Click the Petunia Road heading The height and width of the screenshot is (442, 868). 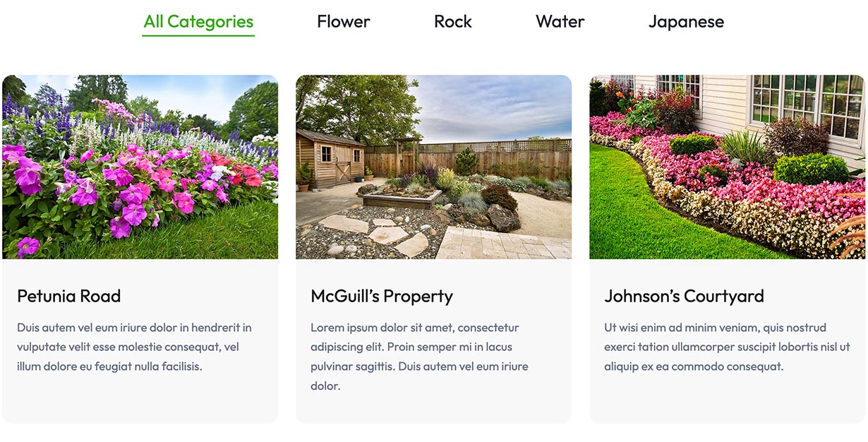tap(69, 296)
